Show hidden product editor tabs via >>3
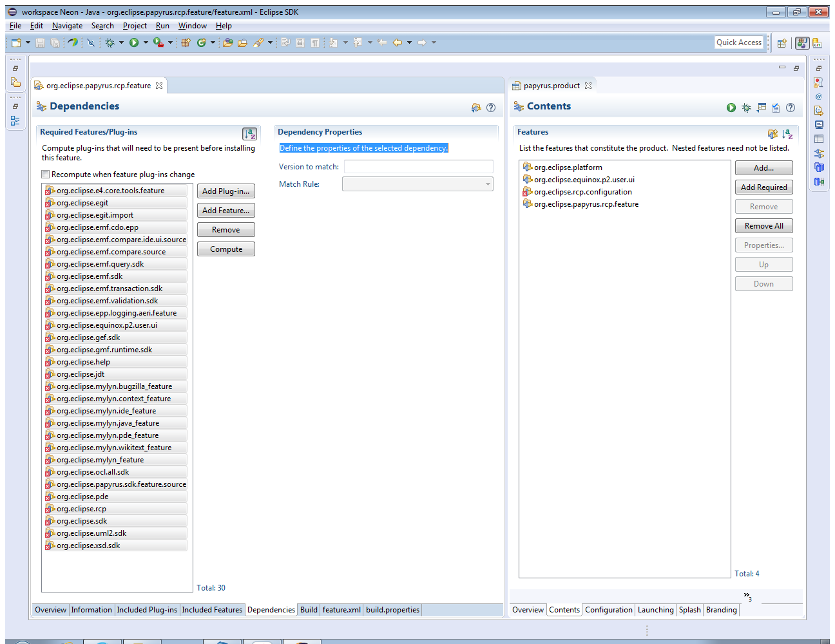Viewport: 835px width, 644px height. 748,596
